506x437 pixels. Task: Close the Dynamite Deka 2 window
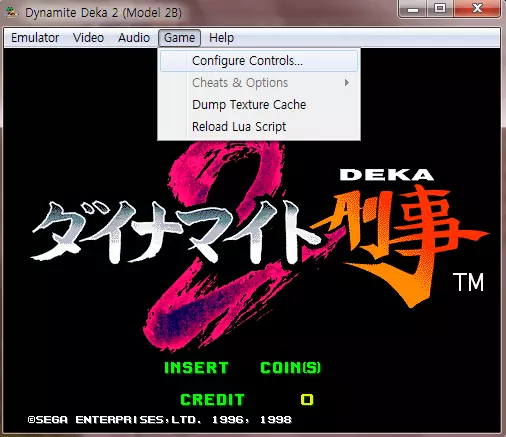click(477, 9)
